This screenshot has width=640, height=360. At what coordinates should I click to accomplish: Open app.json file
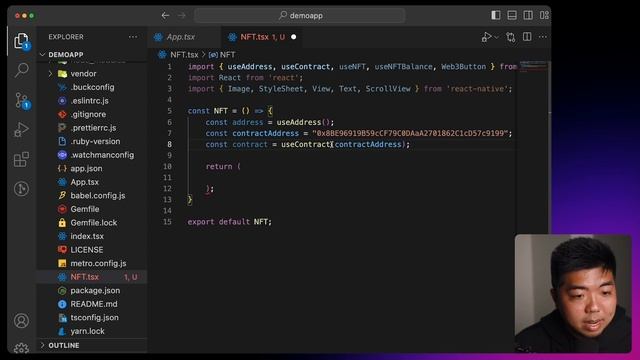coord(86,169)
